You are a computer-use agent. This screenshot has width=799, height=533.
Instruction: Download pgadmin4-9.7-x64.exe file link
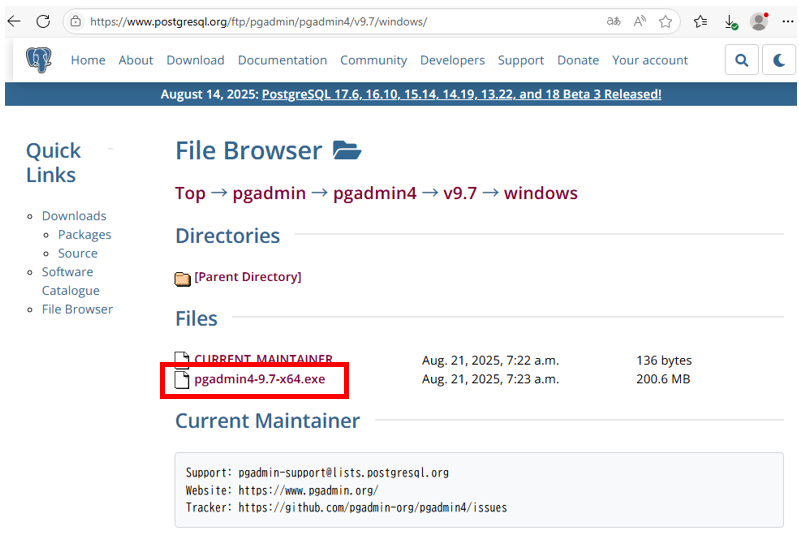[259, 379]
